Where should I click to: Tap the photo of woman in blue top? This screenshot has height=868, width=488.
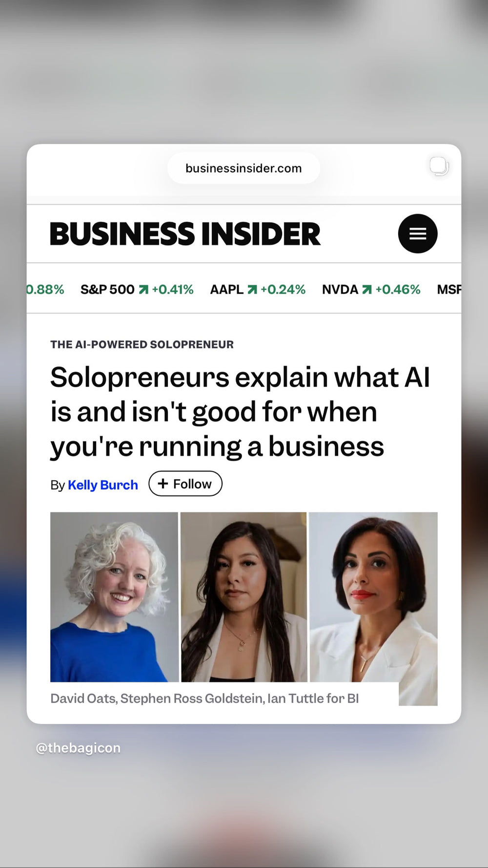click(x=114, y=596)
